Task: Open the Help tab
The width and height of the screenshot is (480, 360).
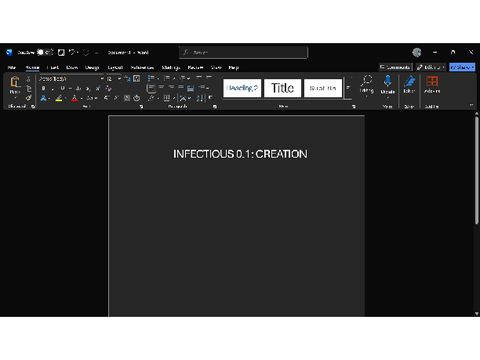Action: click(x=234, y=67)
